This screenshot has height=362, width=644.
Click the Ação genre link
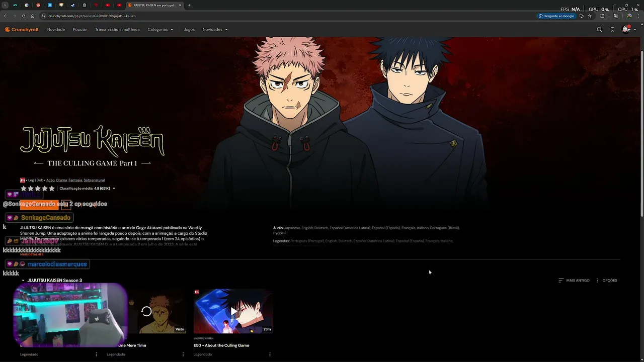[x=50, y=180]
